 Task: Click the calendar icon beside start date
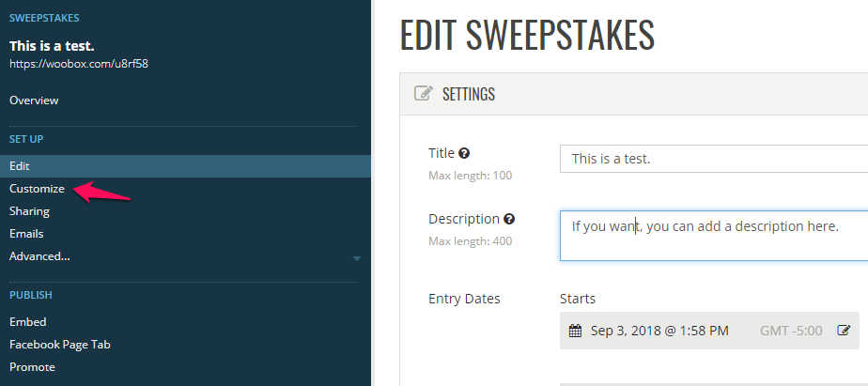(x=576, y=332)
